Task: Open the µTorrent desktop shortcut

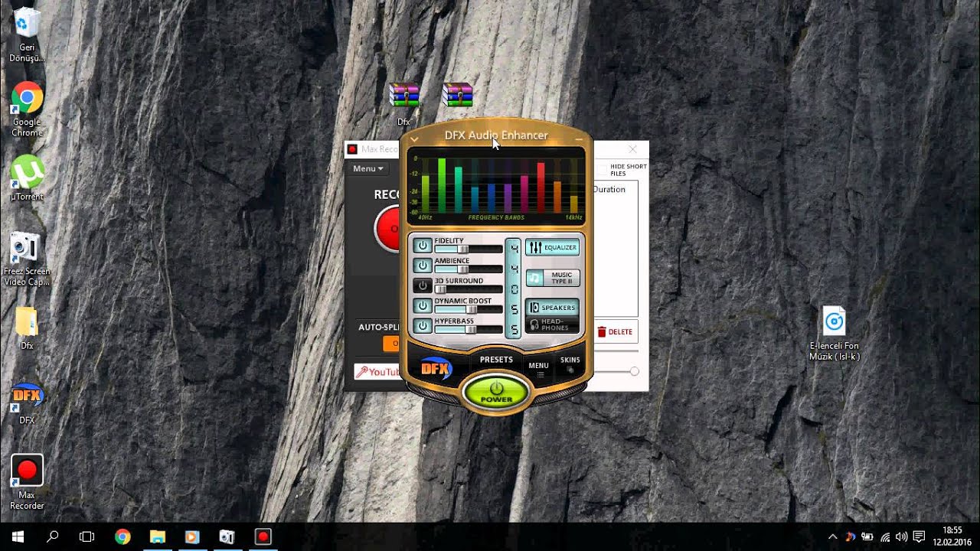Action: tap(27, 178)
